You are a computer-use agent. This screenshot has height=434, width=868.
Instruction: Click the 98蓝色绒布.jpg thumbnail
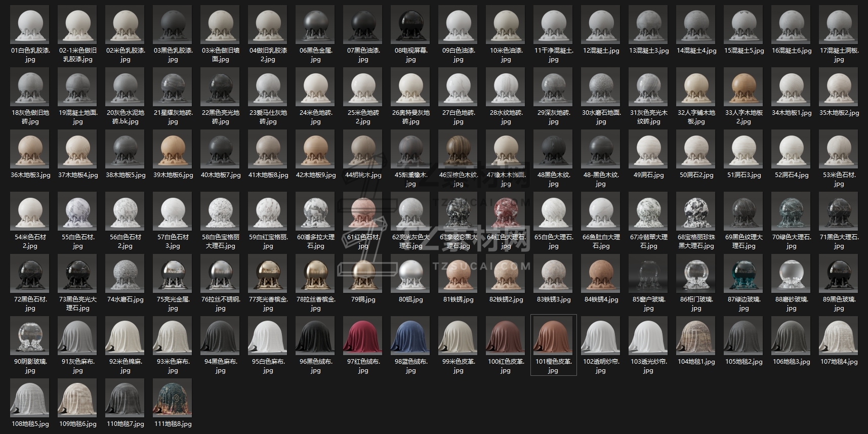tap(410, 336)
